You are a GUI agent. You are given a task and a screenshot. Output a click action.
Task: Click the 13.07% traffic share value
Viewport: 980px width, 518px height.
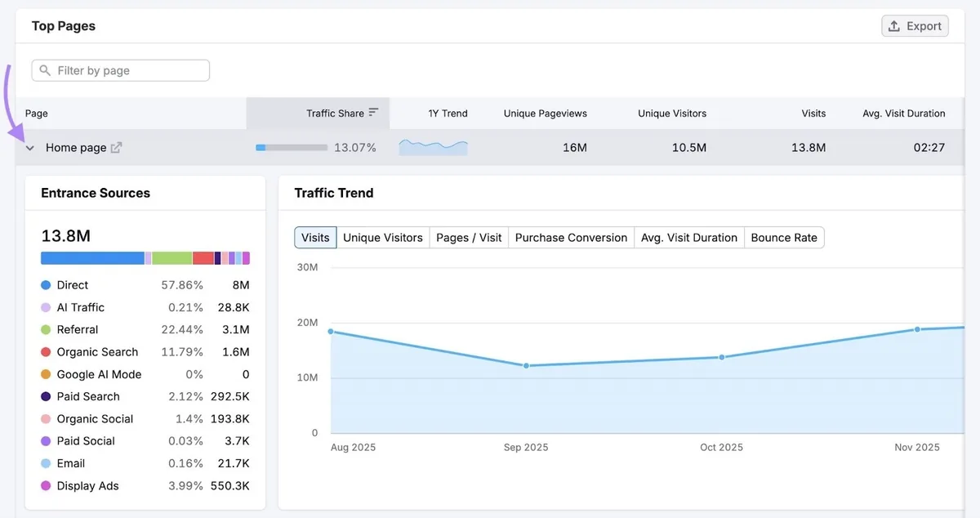tap(355, 148)
